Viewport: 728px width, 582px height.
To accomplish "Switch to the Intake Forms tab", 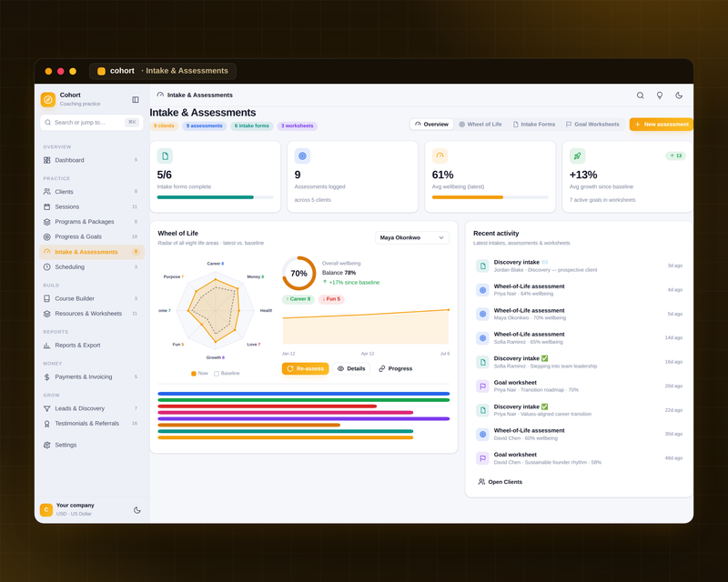I will pyautogui.click(x=534, y=124).
